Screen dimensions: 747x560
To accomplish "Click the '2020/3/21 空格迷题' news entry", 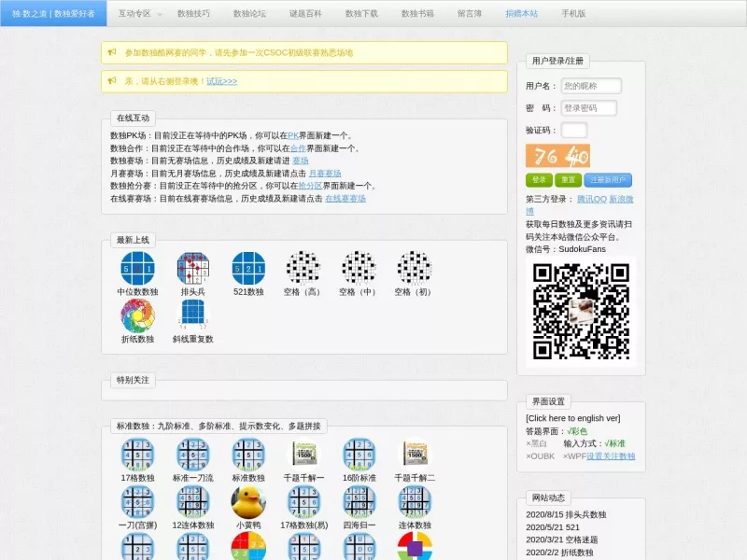I will coord(562,539).
